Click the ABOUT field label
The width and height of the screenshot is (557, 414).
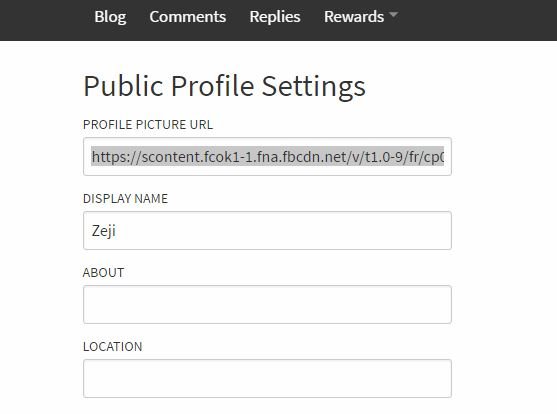103,273
